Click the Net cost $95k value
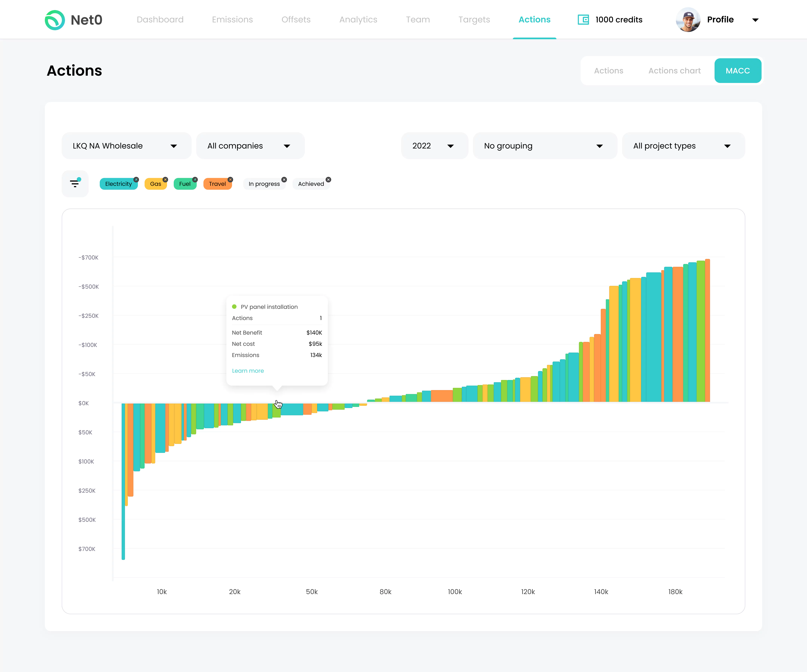Image resolution: width=807 pixels, height=672 pixels. click(315, 344)
